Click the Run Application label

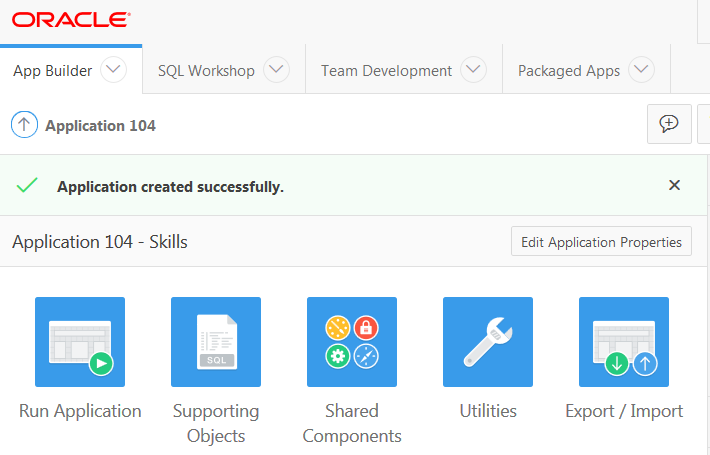point(80,411)
